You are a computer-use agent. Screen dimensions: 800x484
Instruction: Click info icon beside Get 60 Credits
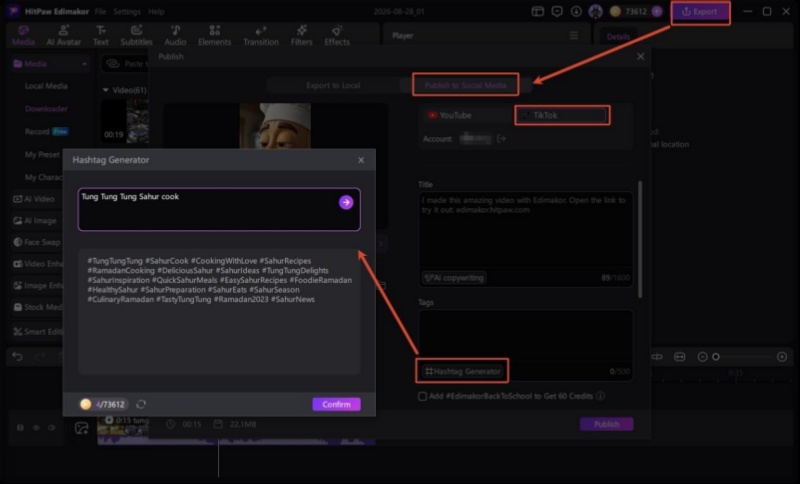pos(601,396)
